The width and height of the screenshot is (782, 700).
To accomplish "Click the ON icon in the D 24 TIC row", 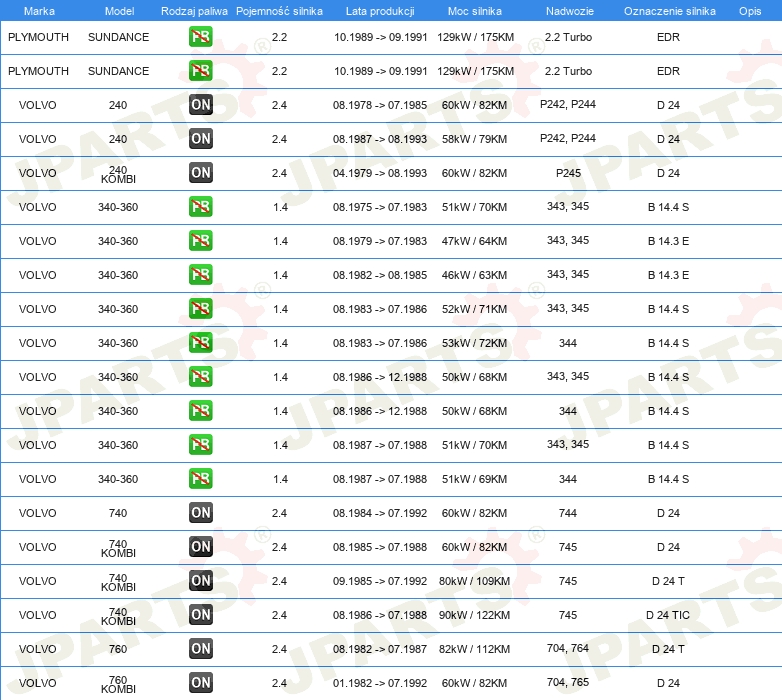I will point(201,614).
